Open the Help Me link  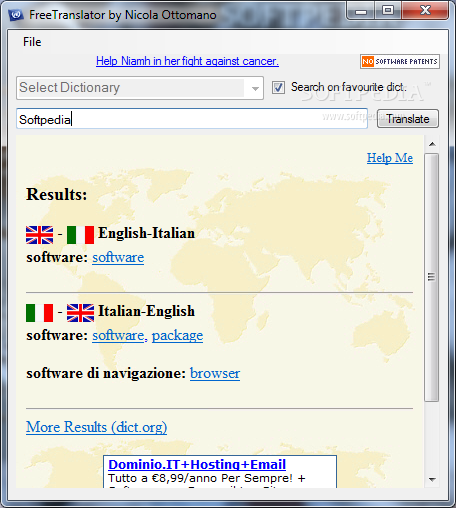point(390,158)
